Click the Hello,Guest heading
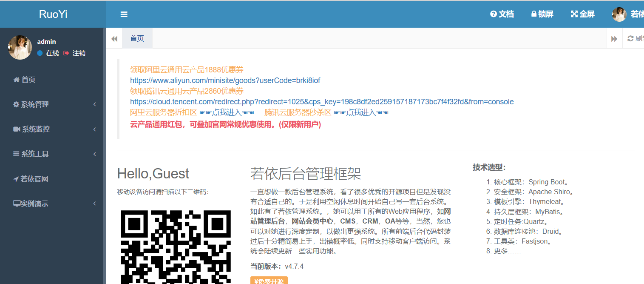The width and height of the screenshot is (644, 284). point(153,174)
